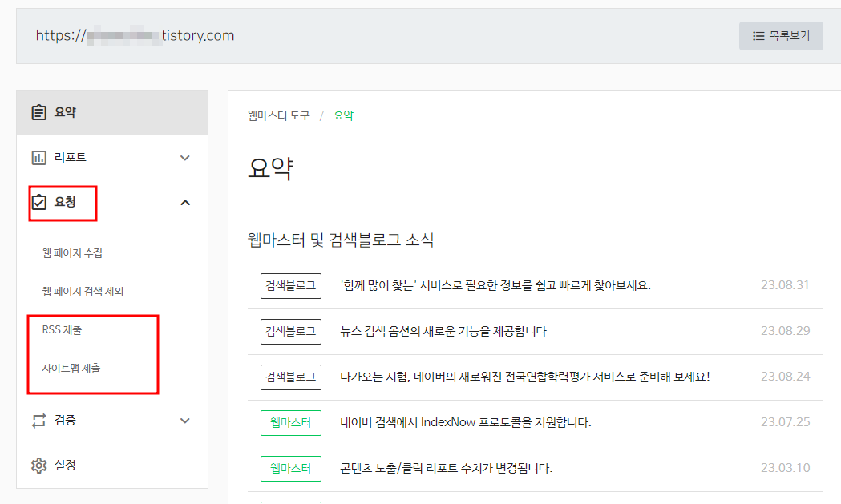
Task: Click the 목록보기 button
Action: tap(781, 35)
